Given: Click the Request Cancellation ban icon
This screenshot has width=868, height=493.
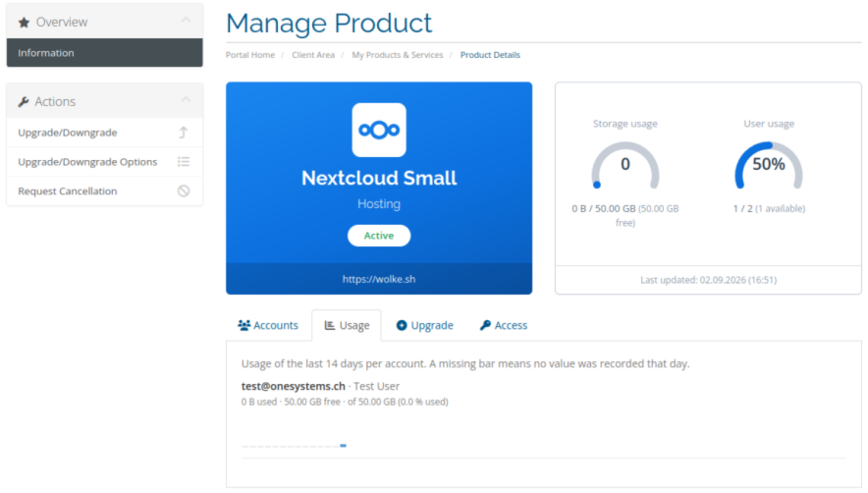Looking at the screenshot, I should (x=184, y=192).
